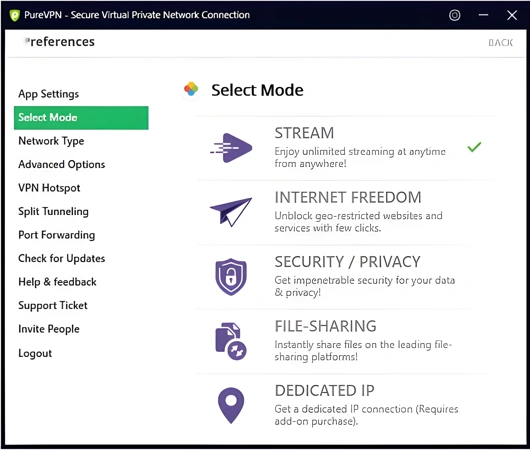This screenshot has width=530, height=450.
Task: Choose the INTERNET FREEDOM mode title
Action: point(348,197)
